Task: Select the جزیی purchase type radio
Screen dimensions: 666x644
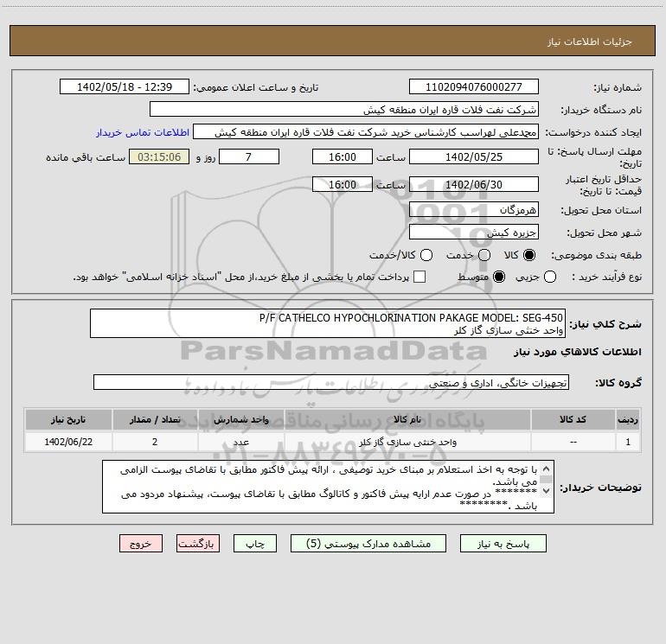Action: tap(550, 277)
